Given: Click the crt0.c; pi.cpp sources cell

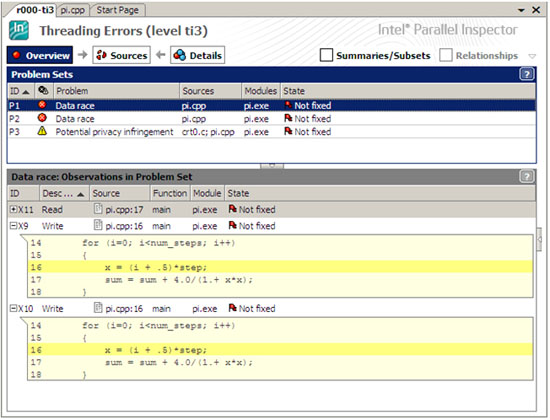Looking at the screenshot, I should (208, 132).
